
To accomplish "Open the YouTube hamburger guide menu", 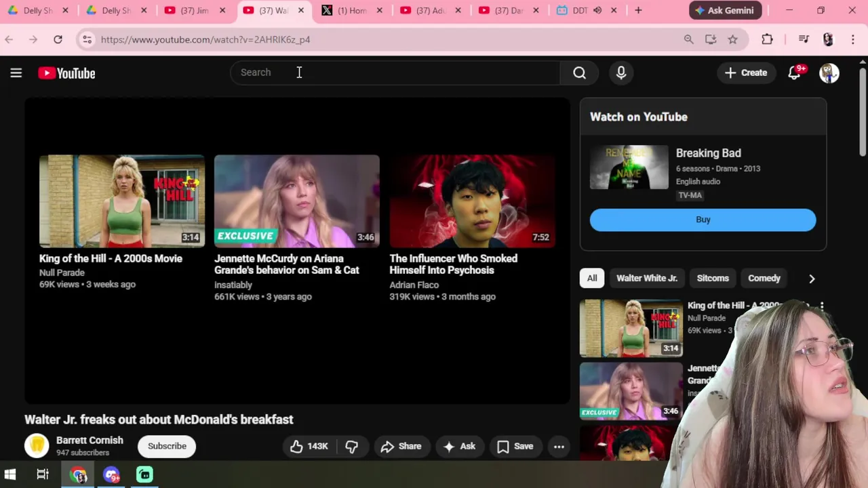I will 16,73.
